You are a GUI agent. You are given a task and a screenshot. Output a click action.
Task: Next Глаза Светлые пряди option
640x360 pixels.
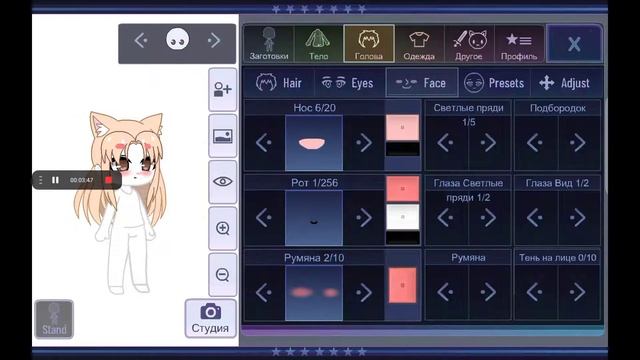[x=489, y=218]
